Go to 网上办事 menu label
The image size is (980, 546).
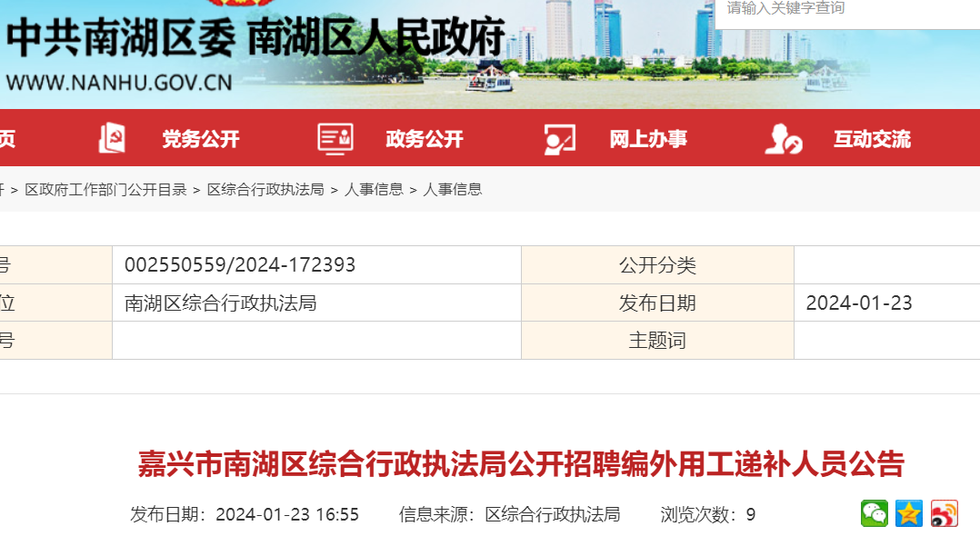(648, 139)
